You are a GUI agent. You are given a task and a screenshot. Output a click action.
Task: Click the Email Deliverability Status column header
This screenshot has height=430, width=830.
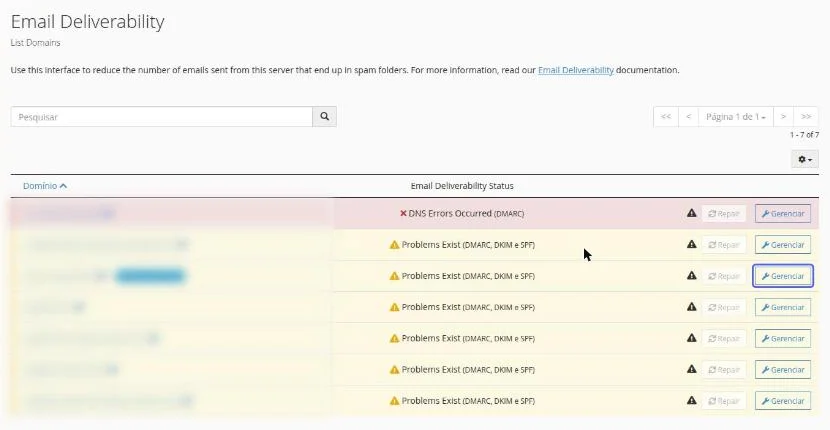tap(462, 186)
